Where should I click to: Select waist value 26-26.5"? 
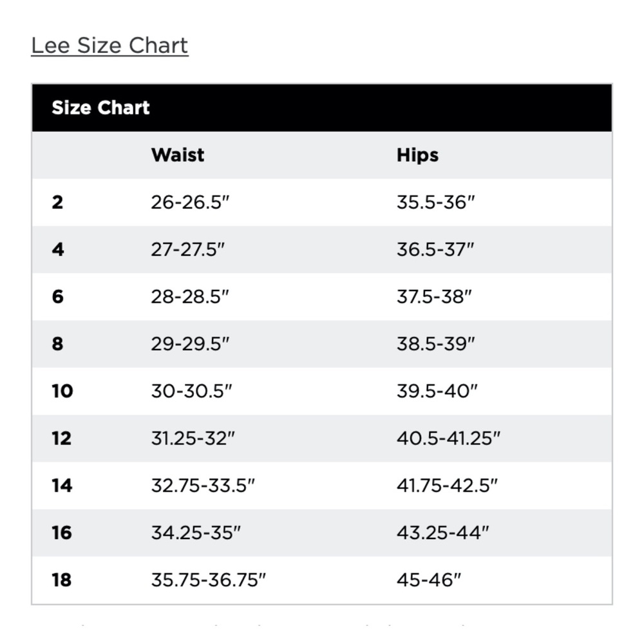click(x=190, y=202)
